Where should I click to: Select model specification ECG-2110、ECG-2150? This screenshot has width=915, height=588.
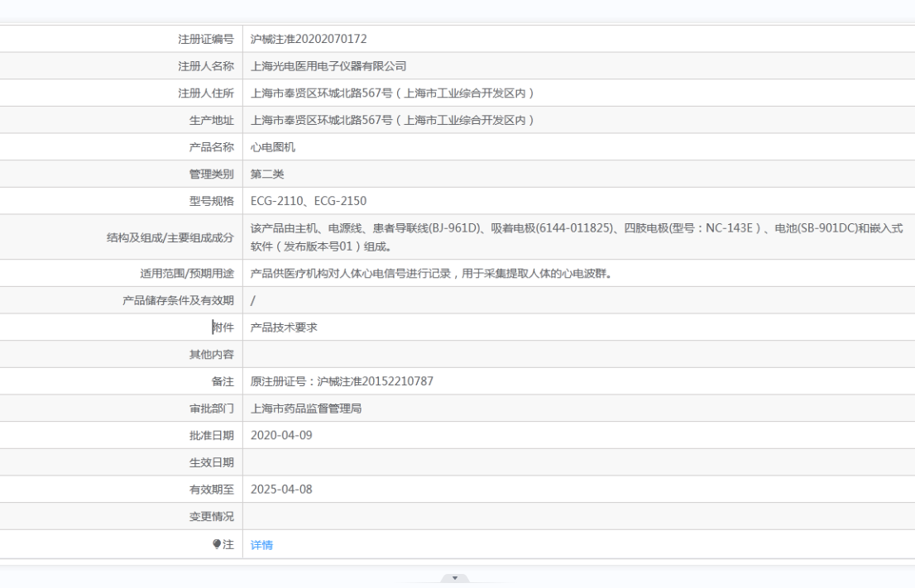pos(309,201)
